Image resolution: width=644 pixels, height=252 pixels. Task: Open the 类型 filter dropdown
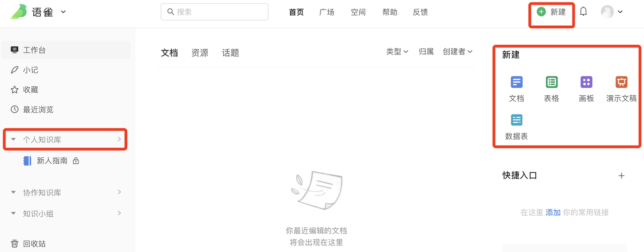click(x=397, y=51)
